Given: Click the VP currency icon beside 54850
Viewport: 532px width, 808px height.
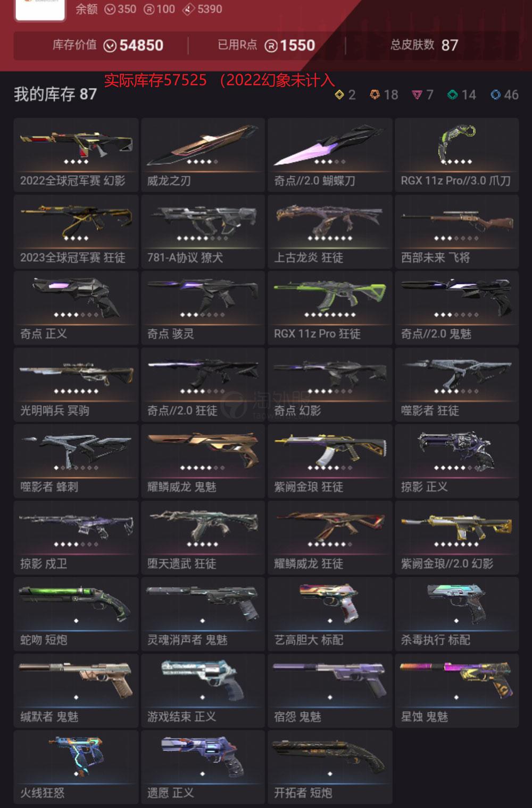Looking at the screenshot, I should [x=110, y=46].
